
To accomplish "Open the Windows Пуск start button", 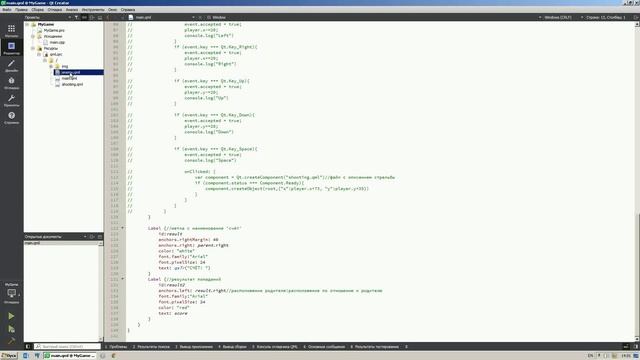I will click(9, 356).
